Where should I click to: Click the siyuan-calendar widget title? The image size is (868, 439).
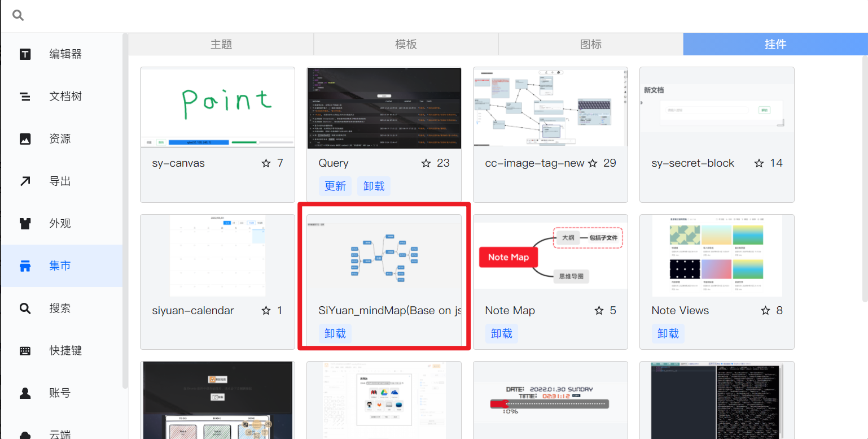pos(193,311)
